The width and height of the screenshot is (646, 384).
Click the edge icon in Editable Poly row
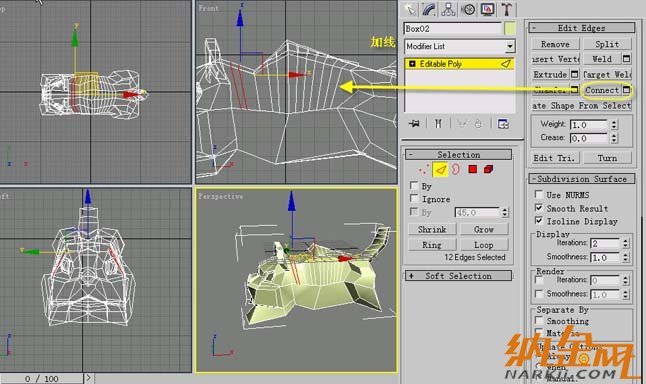click(x=506, y=64)
